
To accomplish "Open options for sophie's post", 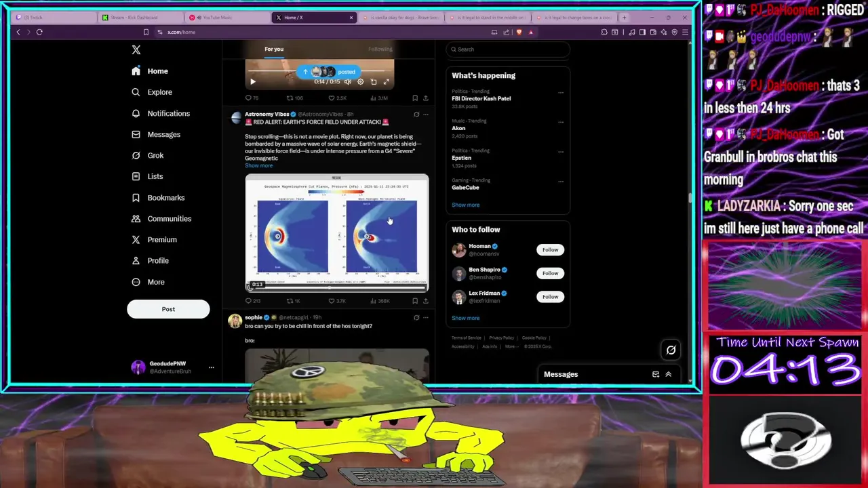I will click(426, 317).
